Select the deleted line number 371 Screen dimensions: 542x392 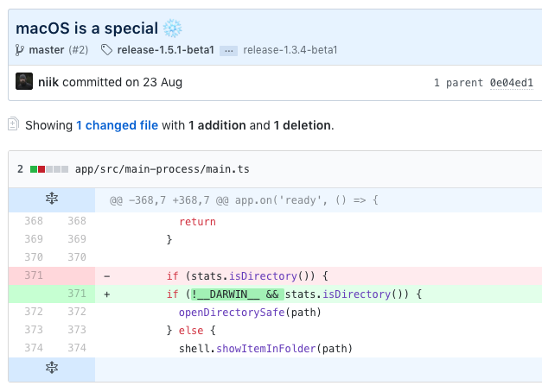click(34, 275)
